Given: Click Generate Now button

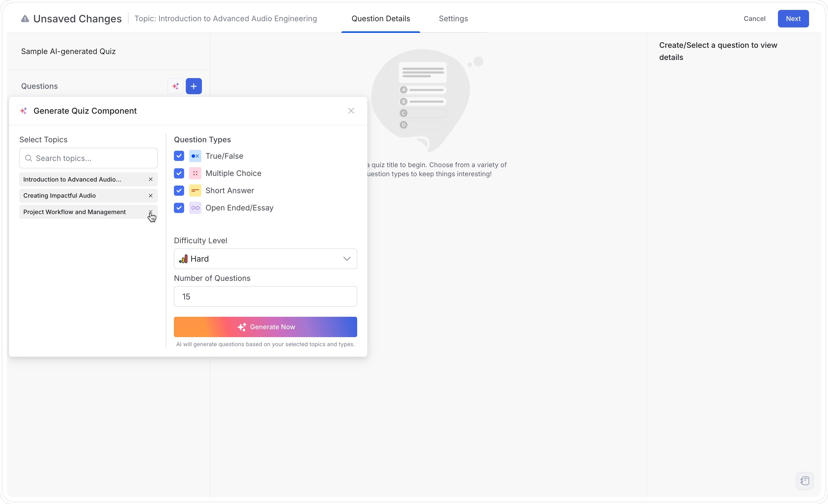Looking at the screenshot, I should point(266,327).
